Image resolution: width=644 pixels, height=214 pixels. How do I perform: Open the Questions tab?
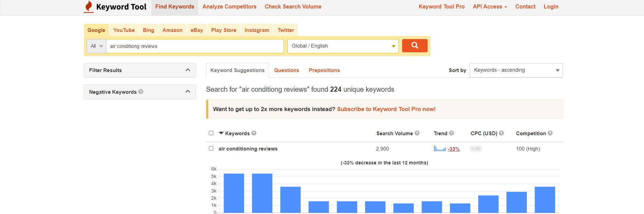pyautogui.click(x=287, y=70)
